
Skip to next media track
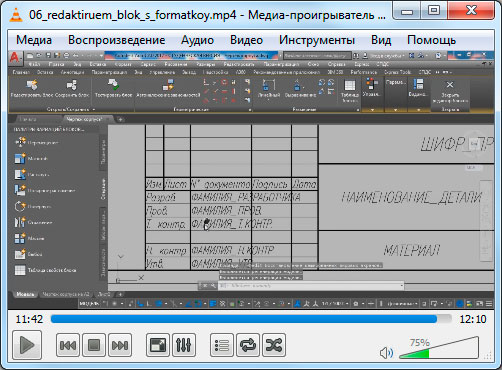[x=120, y=345]
